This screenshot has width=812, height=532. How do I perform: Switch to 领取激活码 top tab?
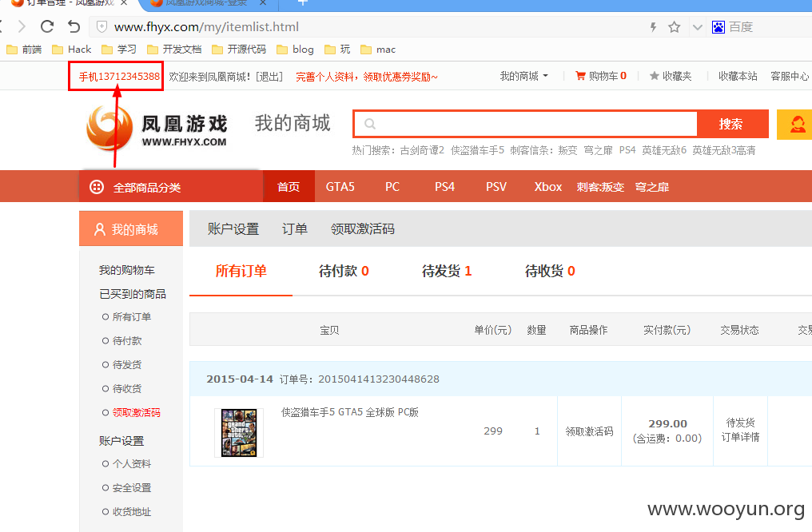pyautogui.click(x=363, y=228)
